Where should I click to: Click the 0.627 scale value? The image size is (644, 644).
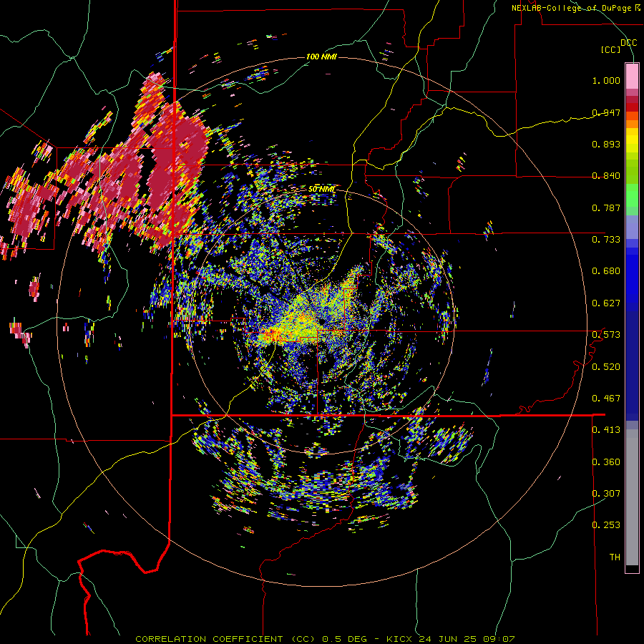click(x=606, y=303)
